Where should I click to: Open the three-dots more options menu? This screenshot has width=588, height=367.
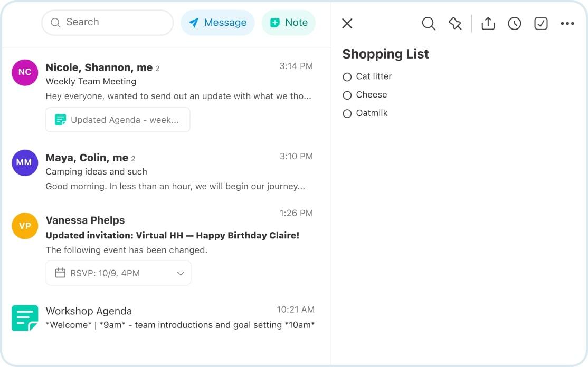coord(567,23)
